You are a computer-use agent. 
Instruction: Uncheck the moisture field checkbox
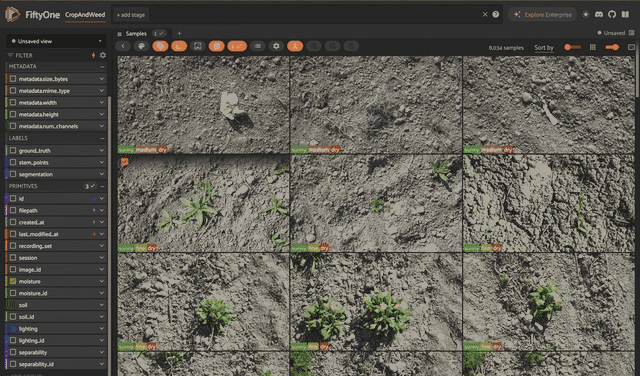(x=13, y=281)
